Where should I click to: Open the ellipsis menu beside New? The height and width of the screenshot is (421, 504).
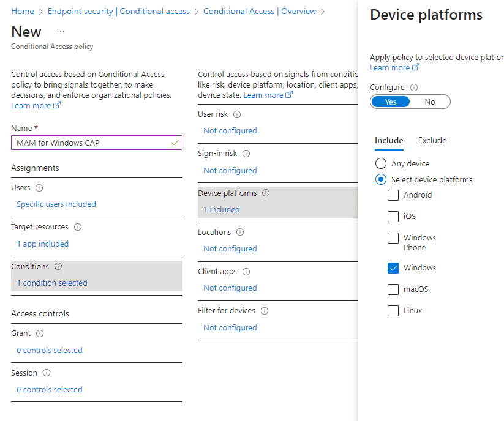[60, 32]
